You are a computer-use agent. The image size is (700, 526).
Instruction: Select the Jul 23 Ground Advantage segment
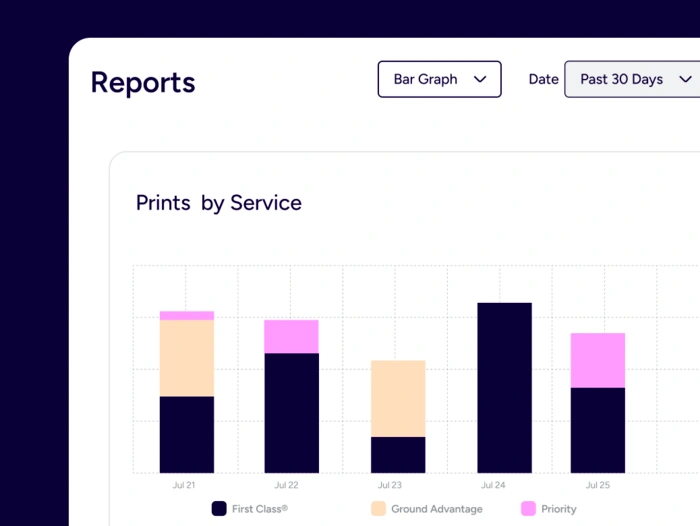pyautogui.click(x=398, y=398)
